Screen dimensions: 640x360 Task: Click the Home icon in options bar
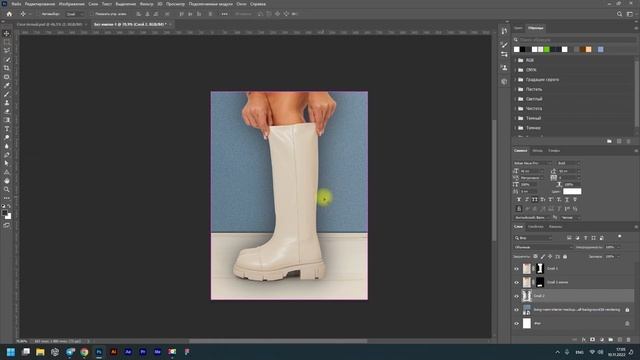point(9,14)
